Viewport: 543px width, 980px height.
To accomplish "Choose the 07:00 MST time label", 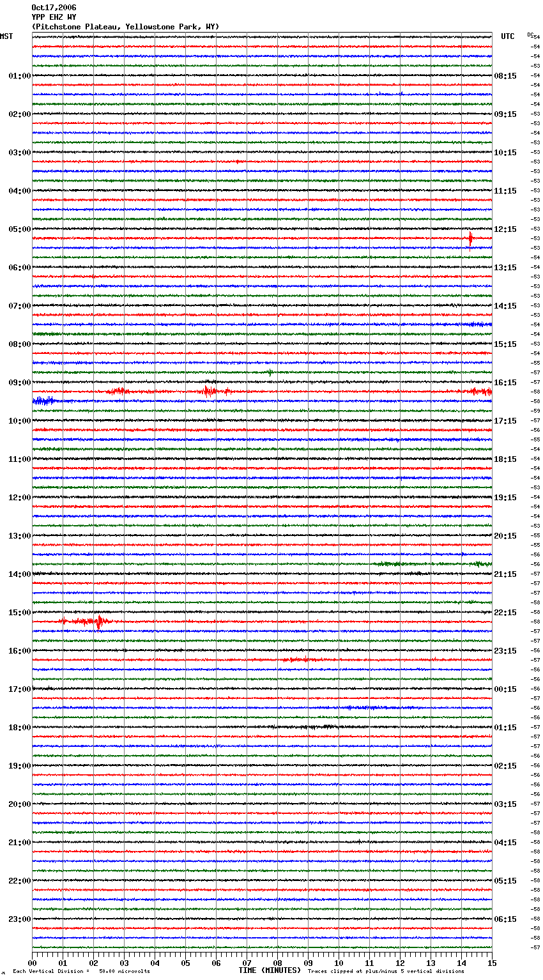I will (20, 306).
